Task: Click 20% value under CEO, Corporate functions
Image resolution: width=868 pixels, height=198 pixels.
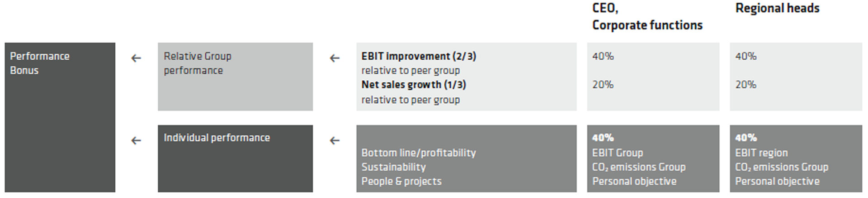Action: coord(603,85)
